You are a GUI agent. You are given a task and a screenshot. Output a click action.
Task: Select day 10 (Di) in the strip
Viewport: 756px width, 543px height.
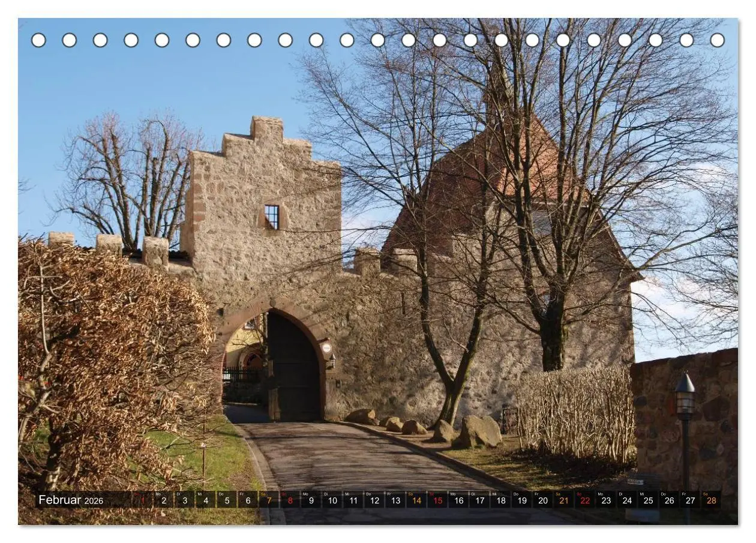pos(332,500)
